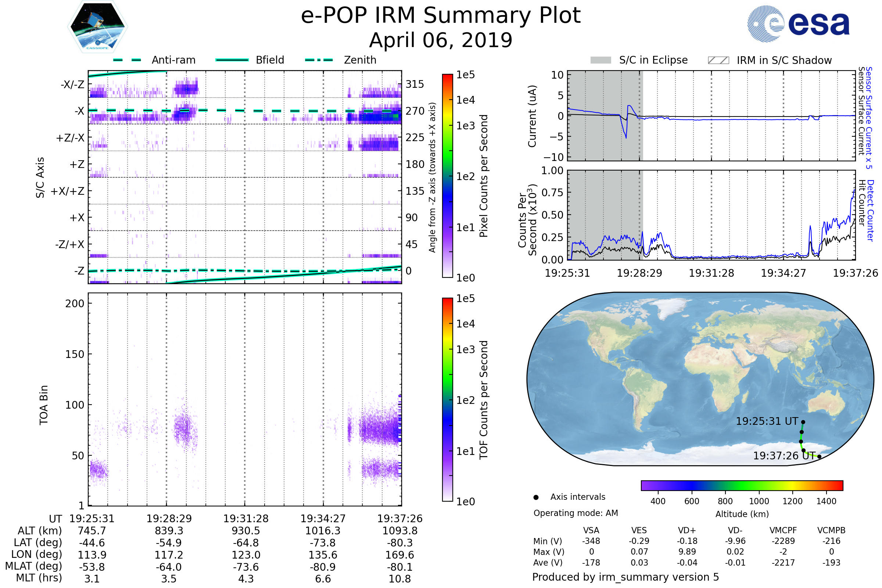The width and height of the screenshot is (882, 588).
Task: Click the 19:37:26 UT end label on map
Action: point(784,456)
